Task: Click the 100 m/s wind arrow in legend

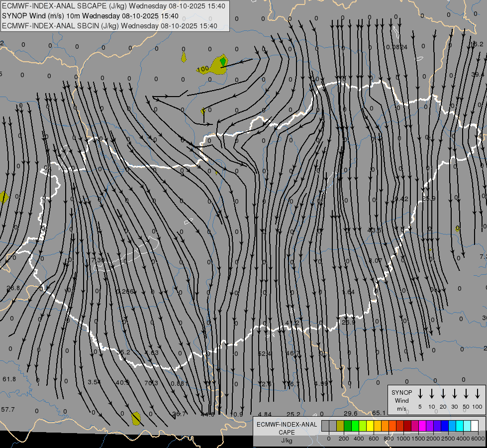Action: tap(478, 394)
